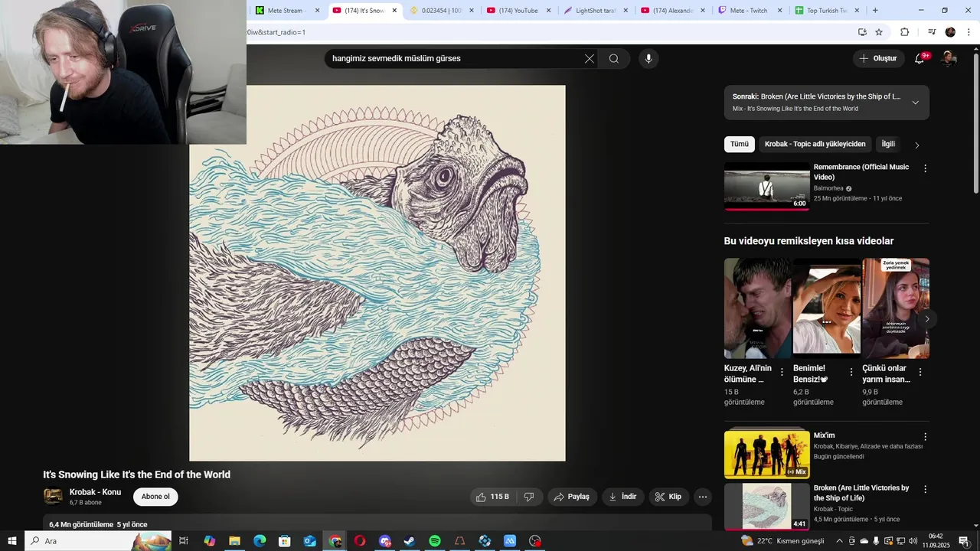
Task: Open Krobak - Konu channel link
Action: [95, 492]
